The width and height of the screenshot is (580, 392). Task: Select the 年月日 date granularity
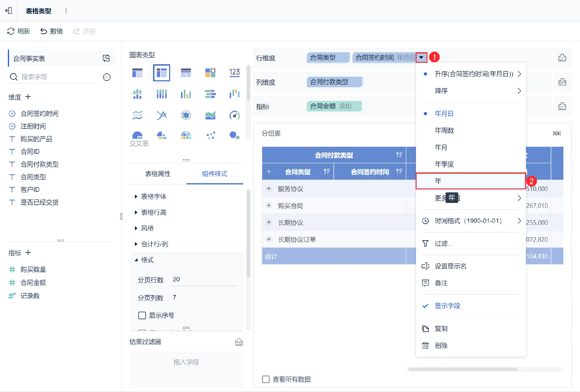pyautogui.click(x=471, y=114)
